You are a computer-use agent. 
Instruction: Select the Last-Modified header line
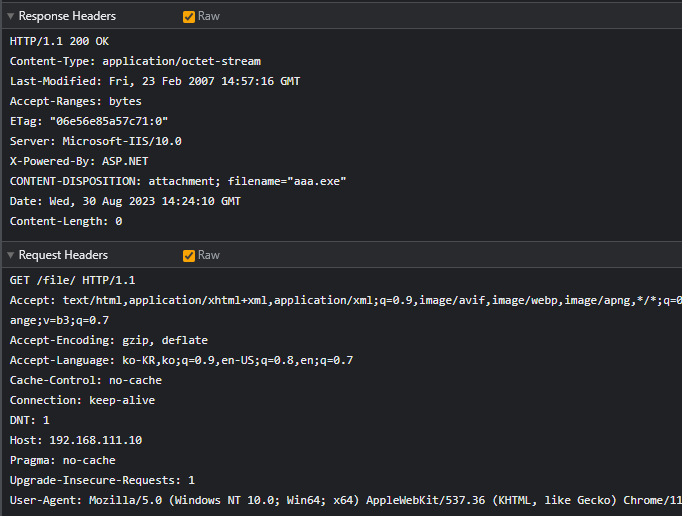[x=155, y=81]
